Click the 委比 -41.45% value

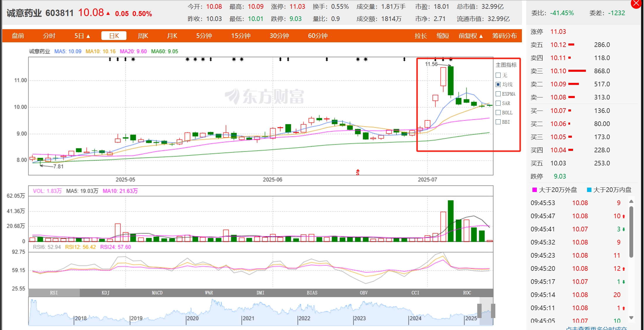[562, 13]
